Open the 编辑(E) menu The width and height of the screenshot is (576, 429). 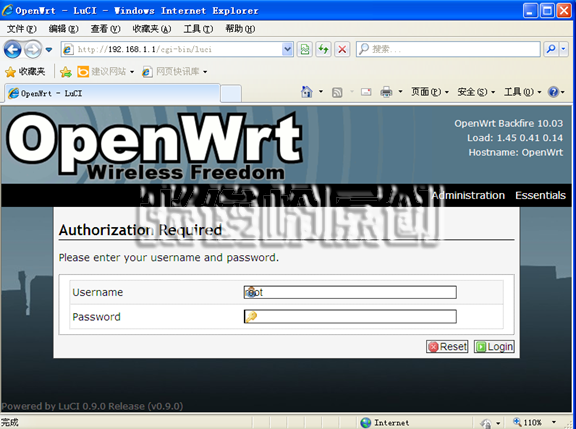(63, 29)
